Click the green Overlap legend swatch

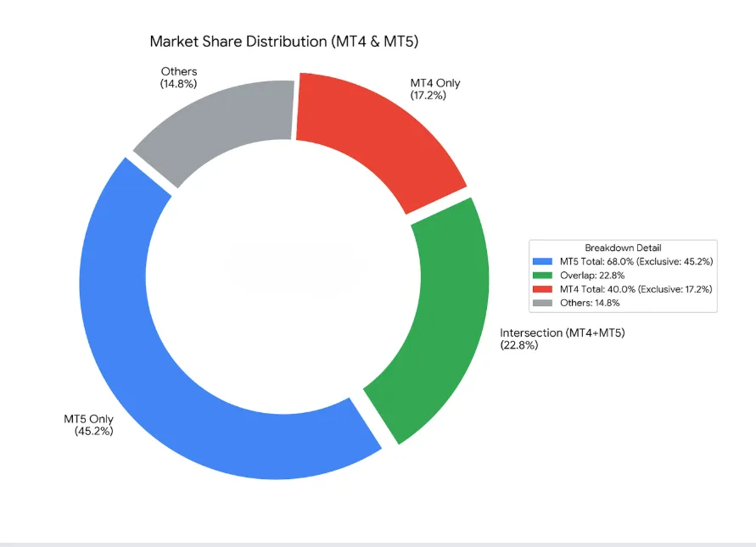coord(542,276)
